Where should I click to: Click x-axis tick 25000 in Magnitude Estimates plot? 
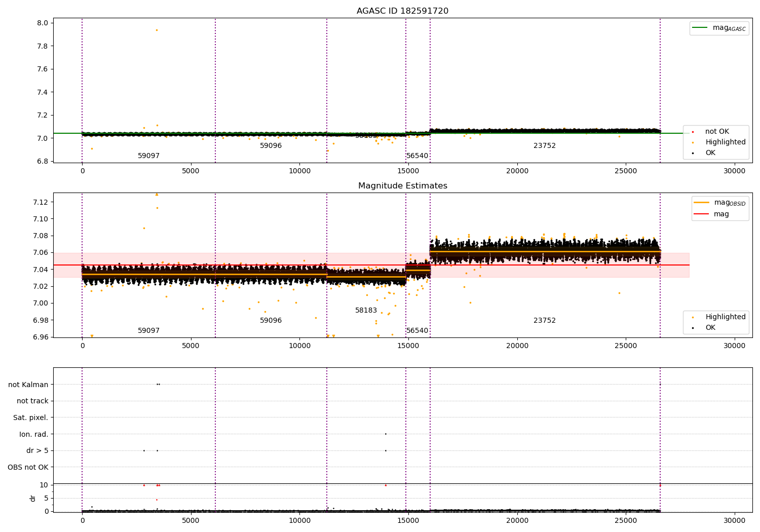click(x=626, y=346)
